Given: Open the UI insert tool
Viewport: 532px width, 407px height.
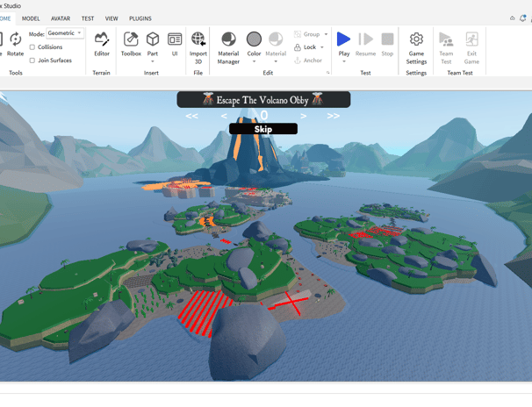Looking at the screenshot, I should 175,44.
